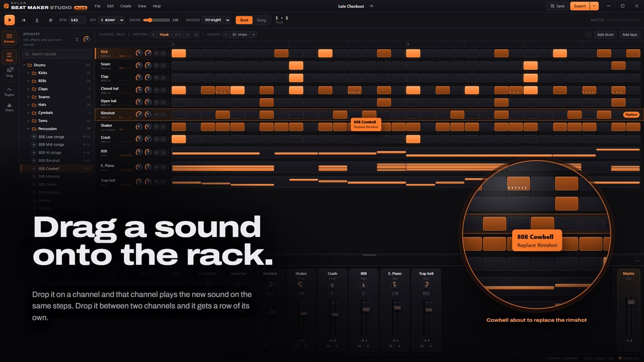This screenshot has width=644, height=362.
Task: Collapse the Browser panel header icon
Action: (x=77, y=39)
